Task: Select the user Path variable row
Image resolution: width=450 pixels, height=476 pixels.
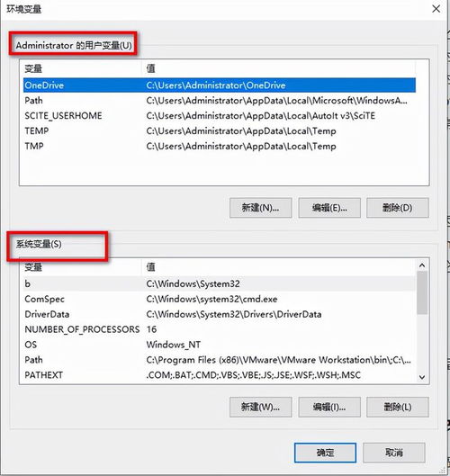Action: click(220, 101)
